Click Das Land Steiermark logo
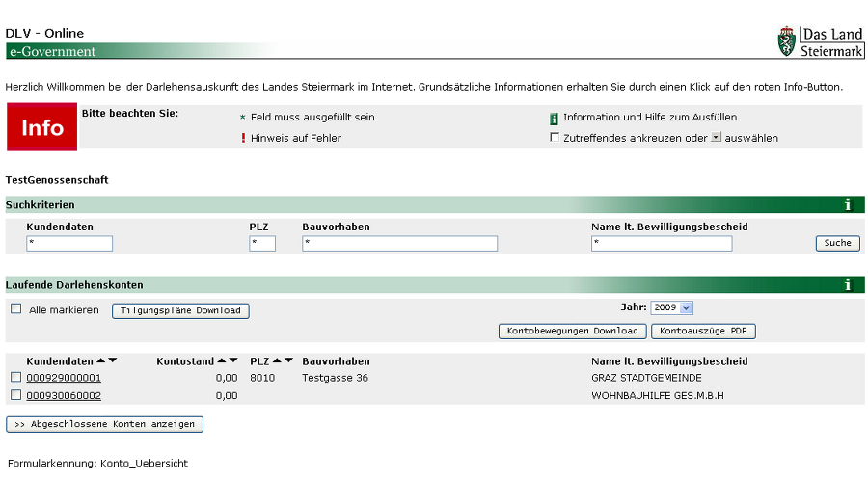The width and height of the screenshot is (868, 480). tap(821, 41)
